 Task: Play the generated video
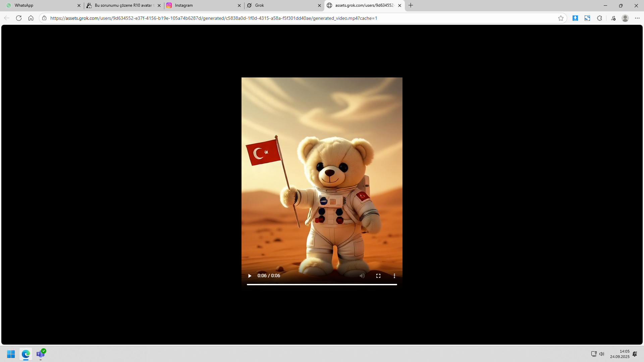coord(250,276)
